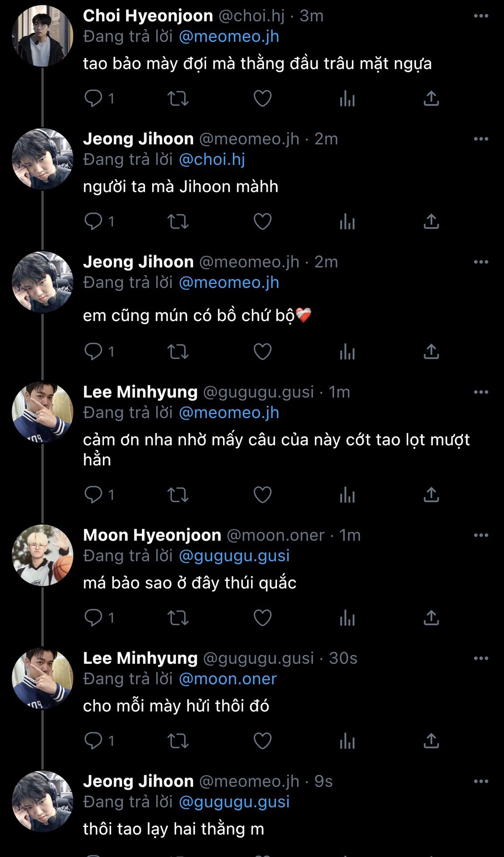The image size is (504, 857).
Task: Open the @moon.oner mention link
Action: click(x=227, y=679)
